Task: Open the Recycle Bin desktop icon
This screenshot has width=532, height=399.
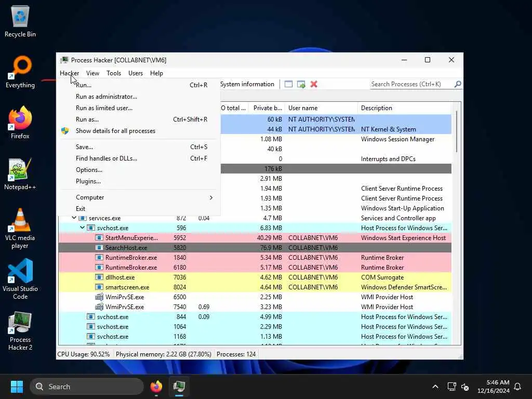Action: (20, 21)
